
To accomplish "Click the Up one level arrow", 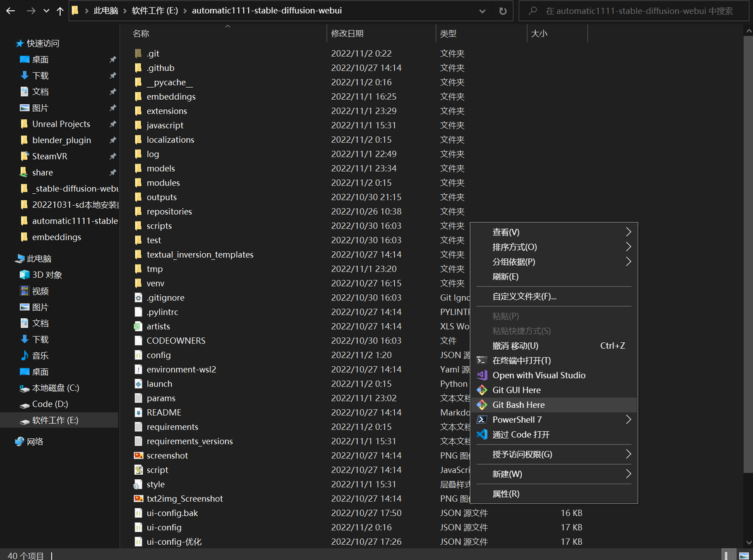I will pos(59,11).
